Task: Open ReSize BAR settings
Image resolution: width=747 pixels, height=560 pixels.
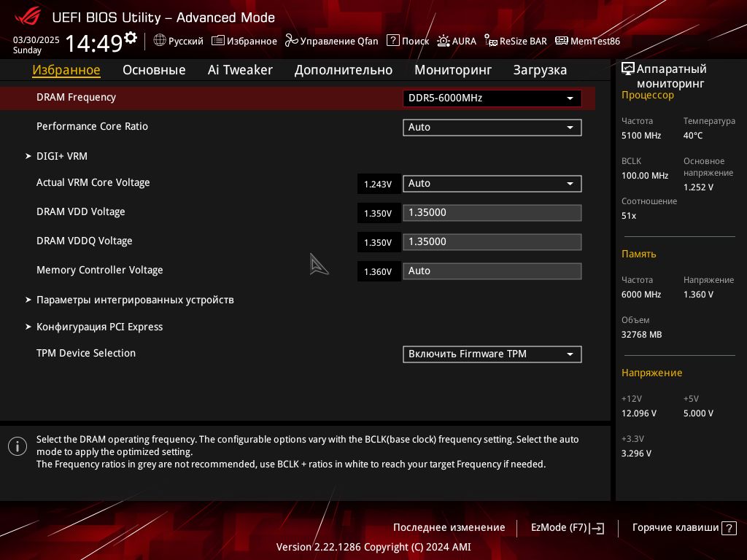Action: pos(516,41)
